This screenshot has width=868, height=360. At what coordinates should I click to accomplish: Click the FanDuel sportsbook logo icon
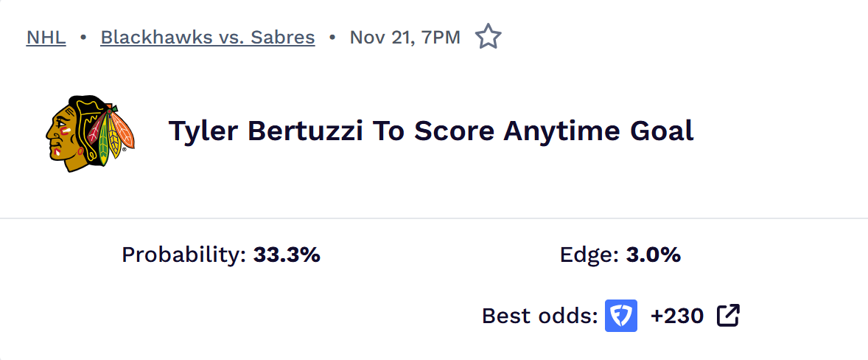click(x=621, y=316)
